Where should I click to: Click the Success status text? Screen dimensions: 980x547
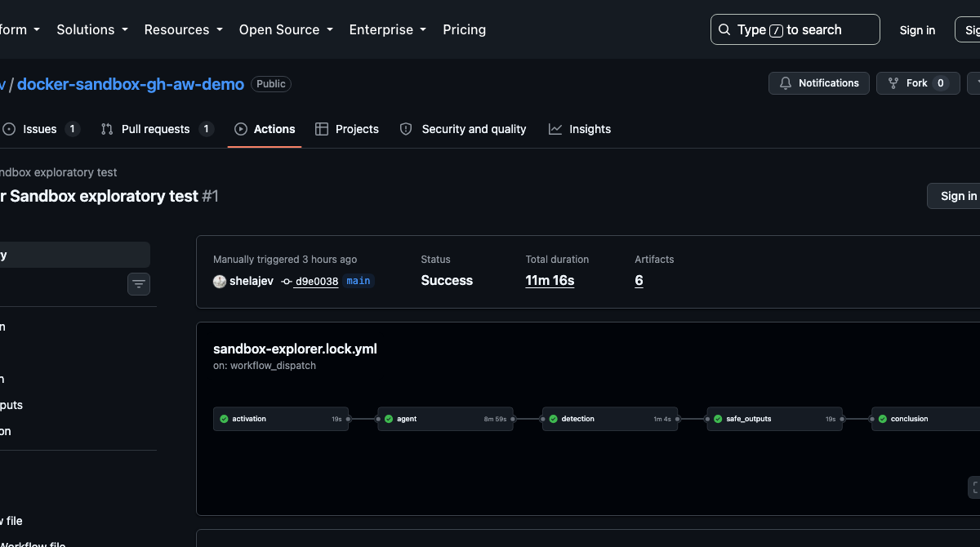tap(447, 280)
